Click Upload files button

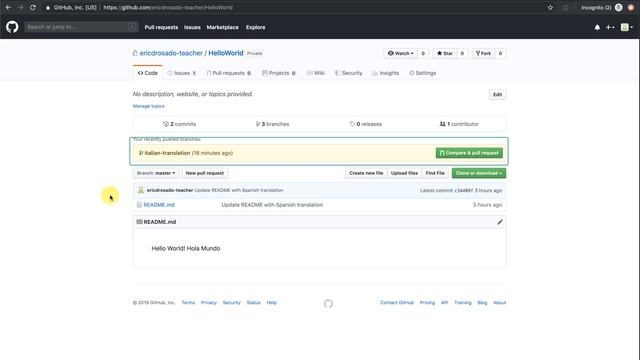click(404, 173)
